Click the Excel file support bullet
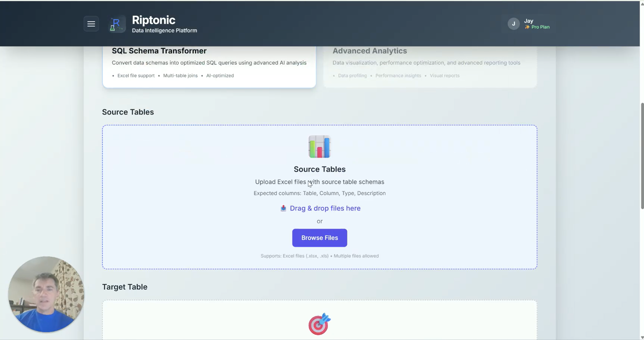 pyautogui.click(x=136, y=76)
